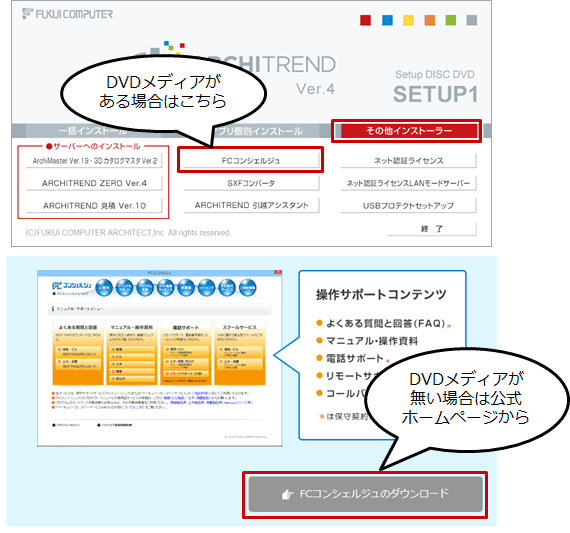Open よくある質問と回答 orange panel in preview
570x533 pixels.
[x=78, y=353]
